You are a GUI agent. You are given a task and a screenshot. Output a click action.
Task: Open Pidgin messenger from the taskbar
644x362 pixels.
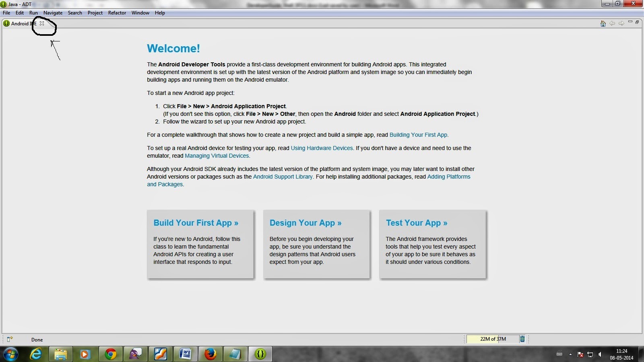pyautogui.click(x=135, y=354)
